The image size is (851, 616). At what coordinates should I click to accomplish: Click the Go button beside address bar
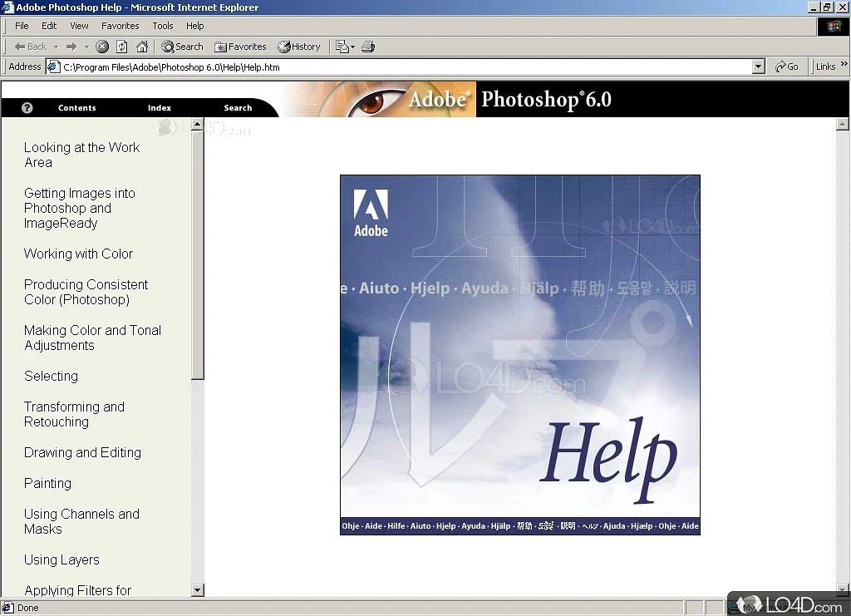tap(786, 67)
